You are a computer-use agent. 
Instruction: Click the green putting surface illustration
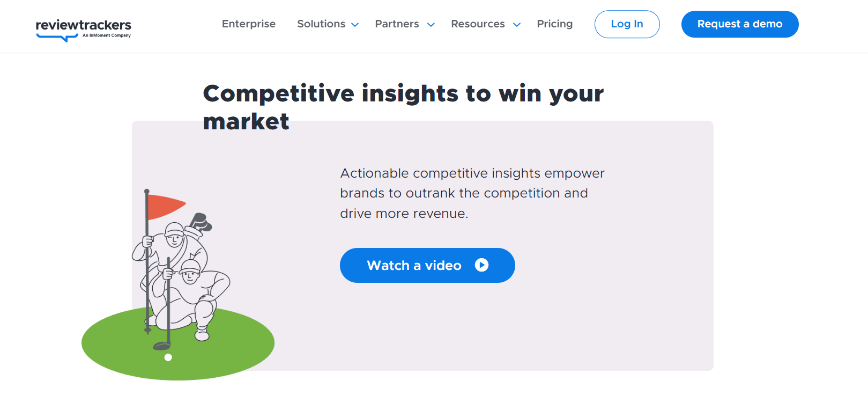click(178, 343)
